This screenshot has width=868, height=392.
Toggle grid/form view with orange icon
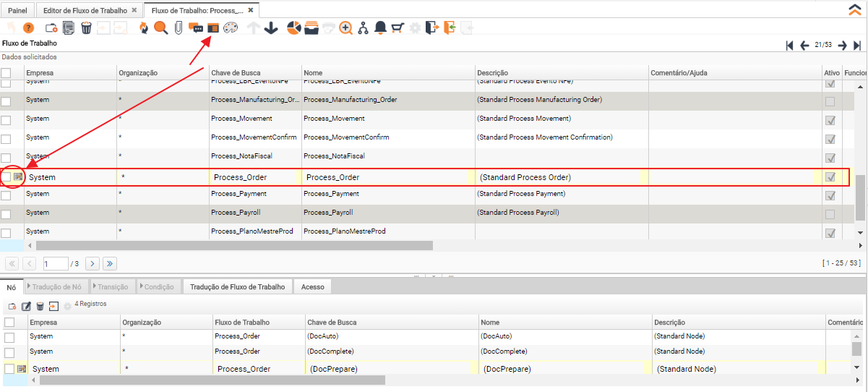coord(212,28)
